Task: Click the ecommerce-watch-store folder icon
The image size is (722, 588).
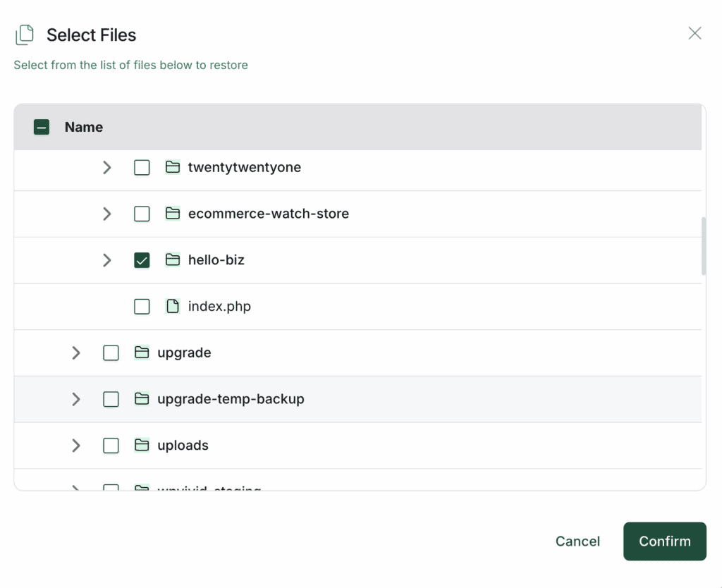Action: point(173,214)
